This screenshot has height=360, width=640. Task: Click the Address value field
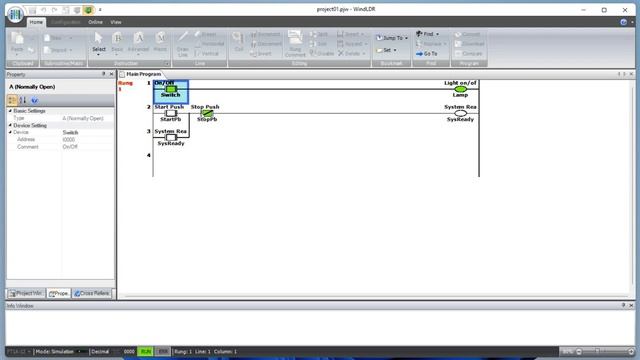(x=88, y=140)
